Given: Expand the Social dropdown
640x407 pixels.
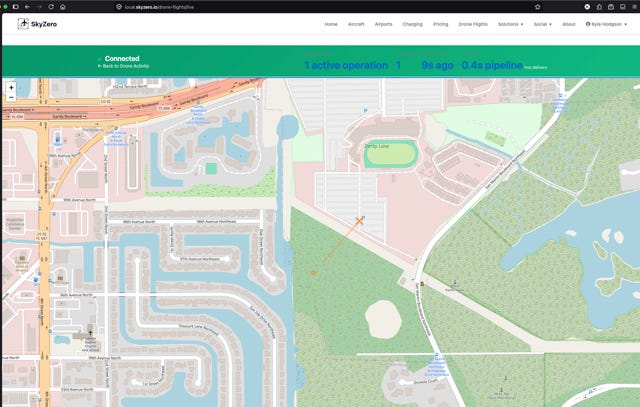Looking at the screenshot, I should click(542, 24).
